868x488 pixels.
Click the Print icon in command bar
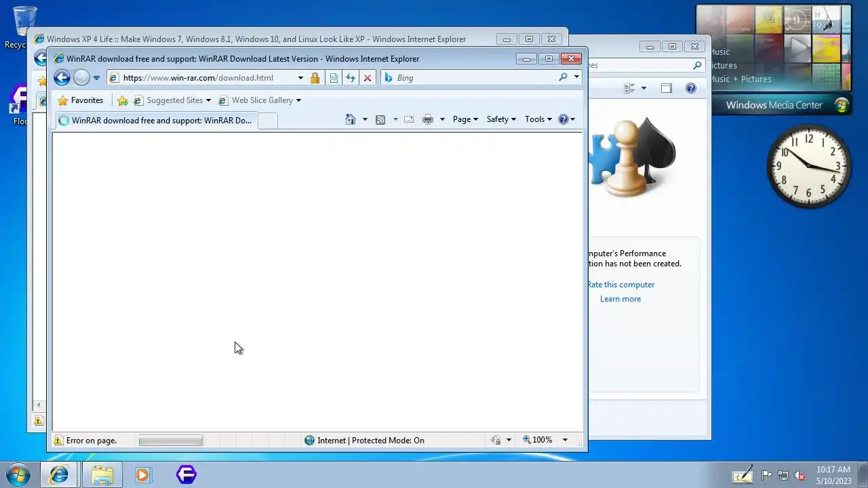coord(427,119)
